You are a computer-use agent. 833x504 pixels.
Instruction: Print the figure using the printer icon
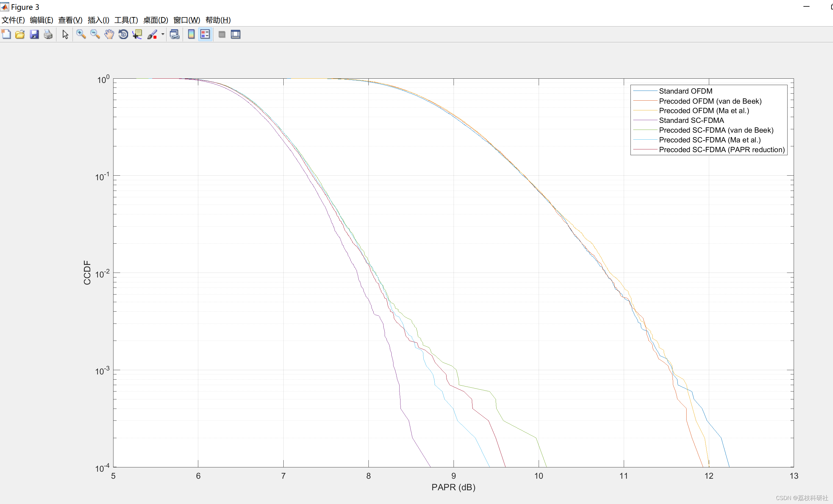coord(48,34)
